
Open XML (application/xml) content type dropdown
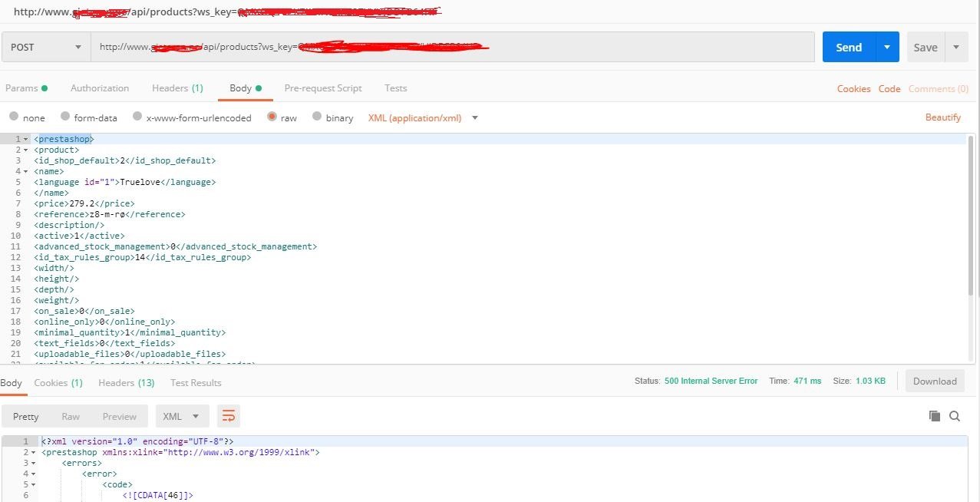tap(423, 117)
